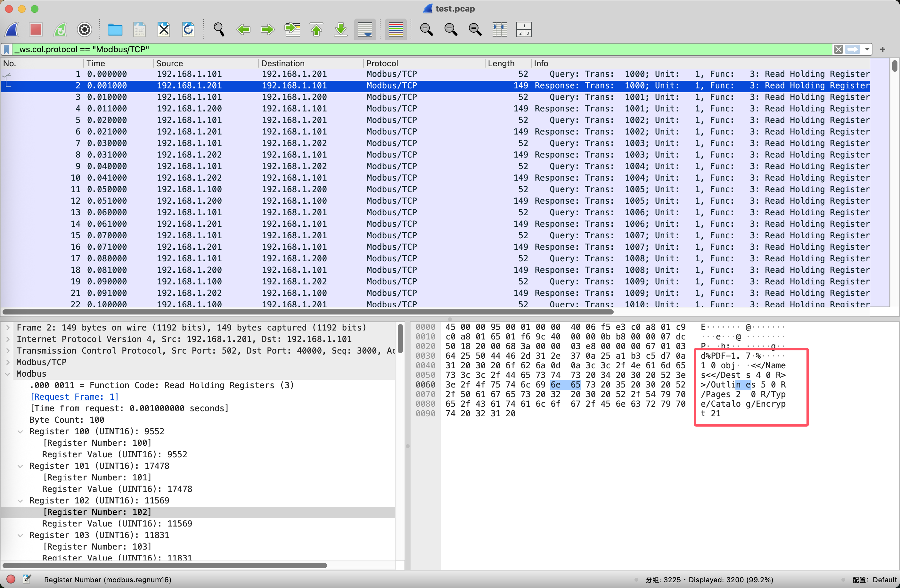900x588 pixels.
Task: Sort by Source column header
Action: (x=206, y=63)
